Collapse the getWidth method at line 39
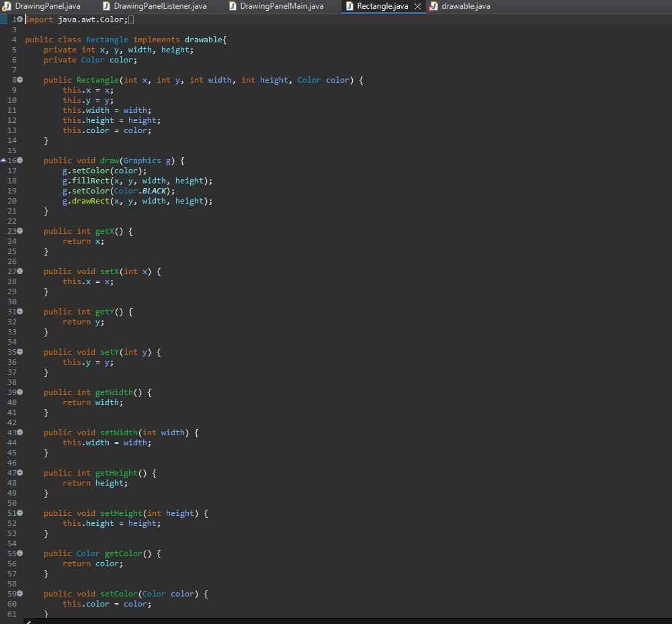The height and width of the screenshot is (624, 672). coord(20,392)
